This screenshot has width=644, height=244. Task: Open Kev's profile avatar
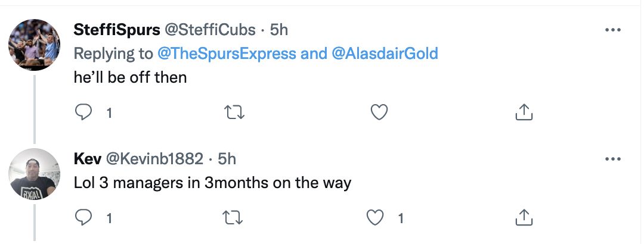click(34, 174)
